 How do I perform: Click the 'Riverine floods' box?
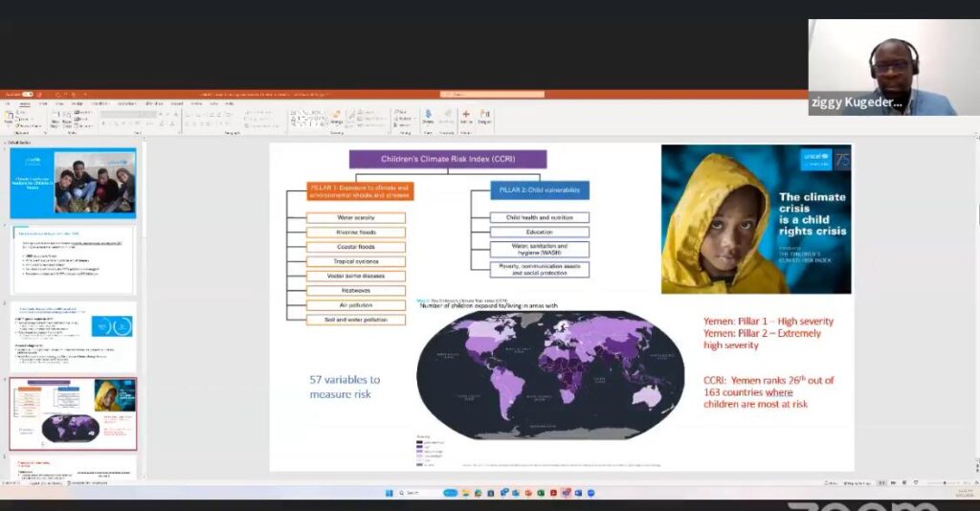click(356, 233)
